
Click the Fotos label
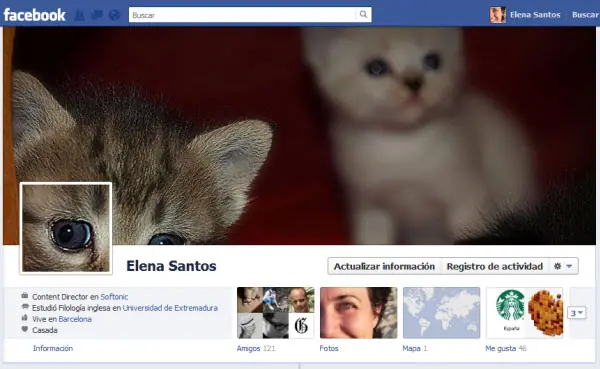click(x=329, y=348)
